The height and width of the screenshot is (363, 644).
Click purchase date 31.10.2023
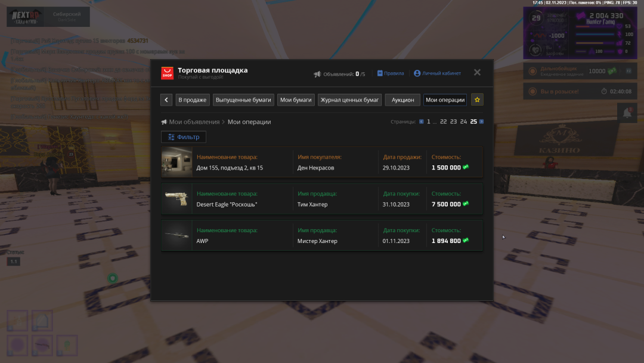click(x=396, y=204)
